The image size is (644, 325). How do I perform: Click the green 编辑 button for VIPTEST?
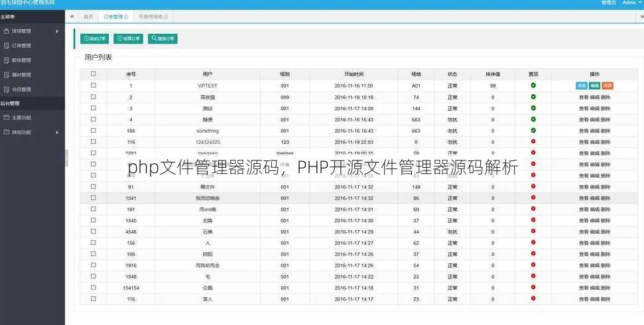pyautogui.click(x=594, y=86)
